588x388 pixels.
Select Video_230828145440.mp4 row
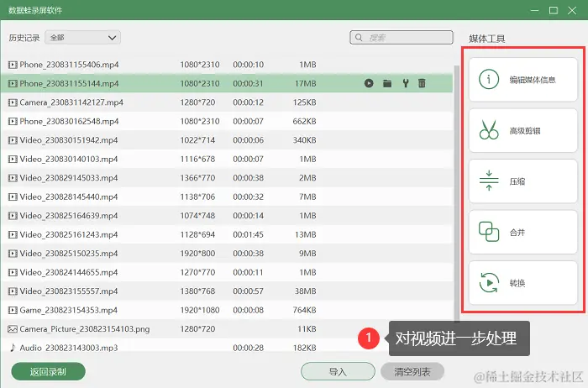[x=227, y=197]
